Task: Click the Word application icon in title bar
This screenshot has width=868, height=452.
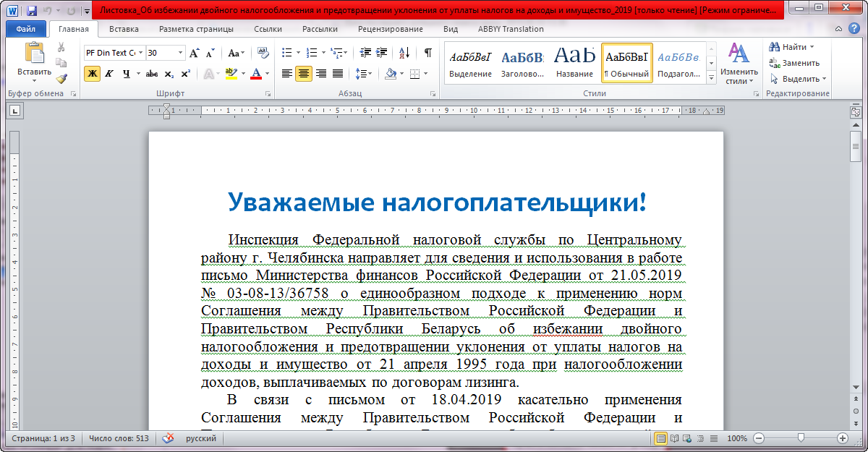Action: click(13, 11)
